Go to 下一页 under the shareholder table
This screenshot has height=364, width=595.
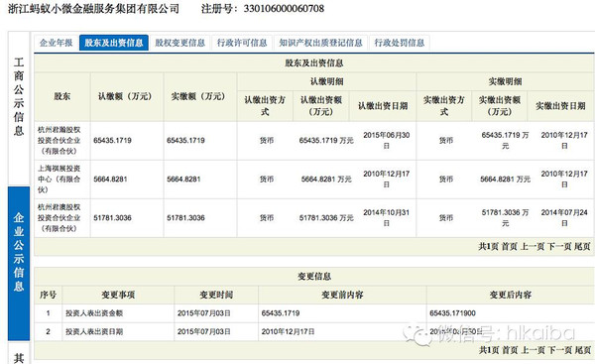(559, 247)
